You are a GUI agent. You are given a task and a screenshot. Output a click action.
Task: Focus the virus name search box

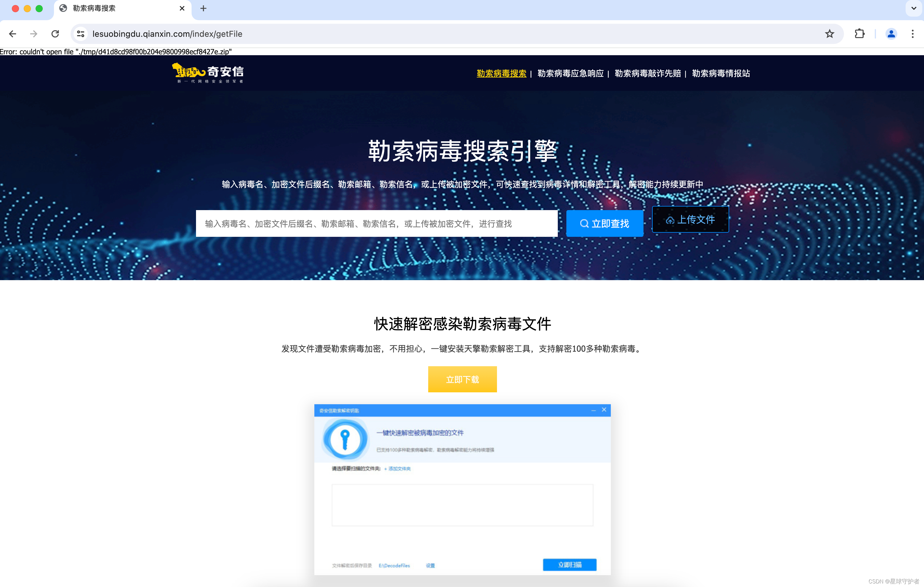point(376,223)
